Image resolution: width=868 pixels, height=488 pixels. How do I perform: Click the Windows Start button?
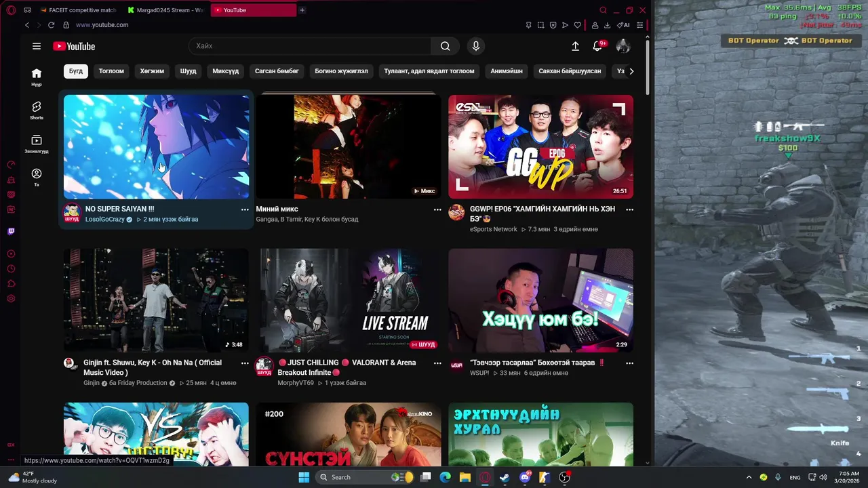304,477
